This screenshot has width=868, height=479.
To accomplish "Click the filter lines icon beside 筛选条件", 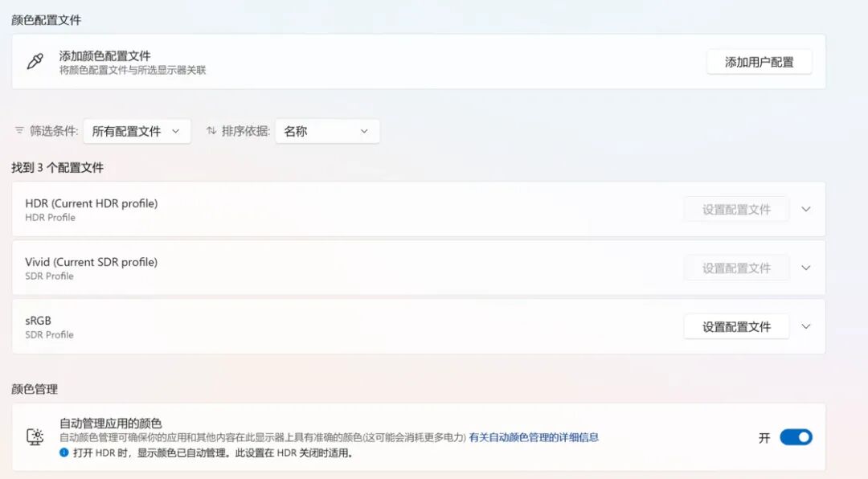I will coord(19,131).
